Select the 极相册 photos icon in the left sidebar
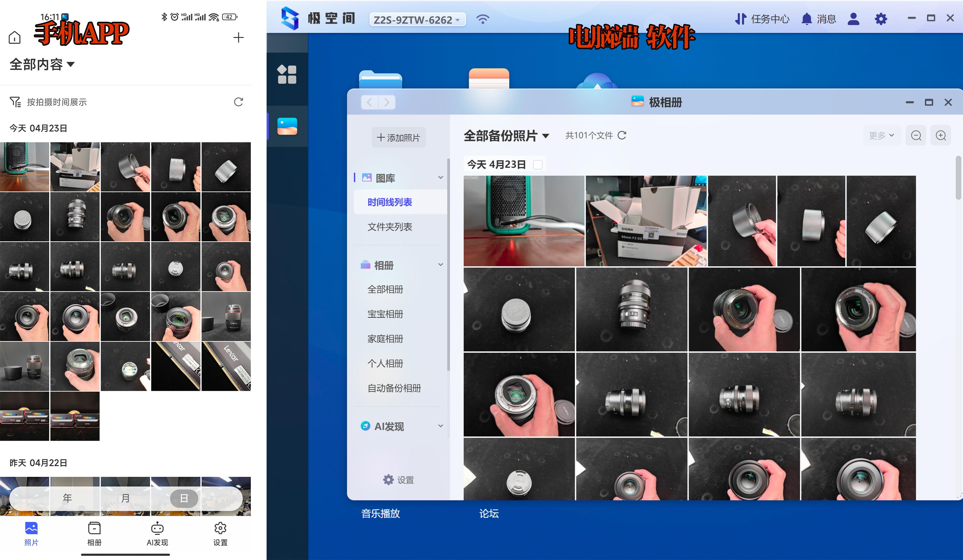 pos(287,126)
